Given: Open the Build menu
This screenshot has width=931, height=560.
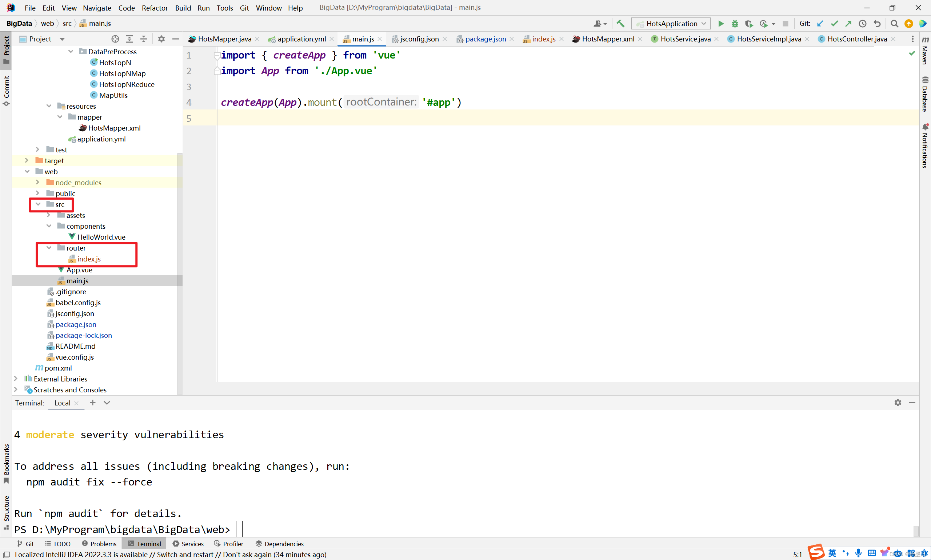Looking at the screenshot, I should click(183, 8).
